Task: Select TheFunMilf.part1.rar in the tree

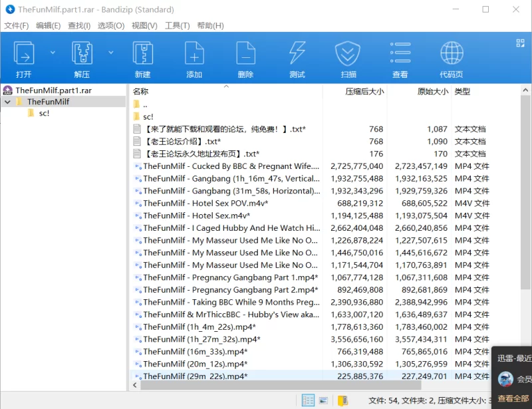Action: [x=54, y=90]
